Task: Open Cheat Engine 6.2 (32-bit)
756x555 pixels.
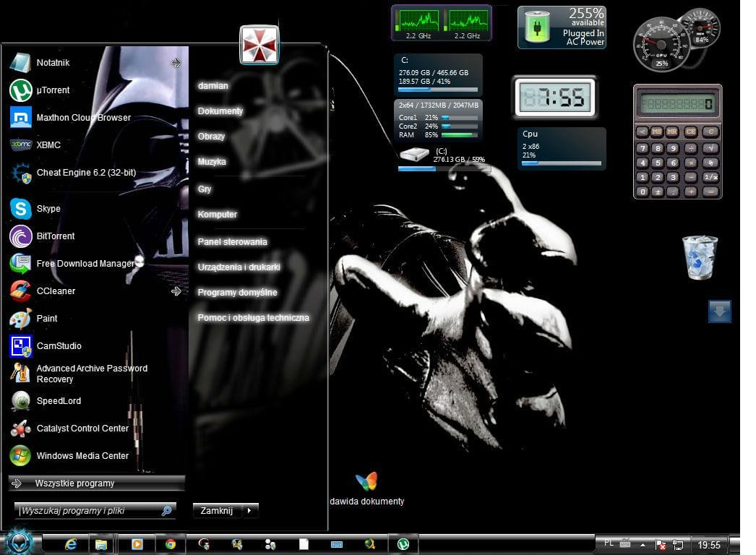Action: click(x=85, y=173)
